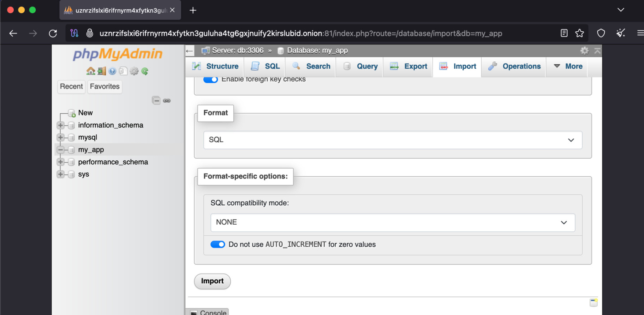This screenshot has height=315, width=644.
Task: Open reader view icon in address bar
Action: click(564, 33)
